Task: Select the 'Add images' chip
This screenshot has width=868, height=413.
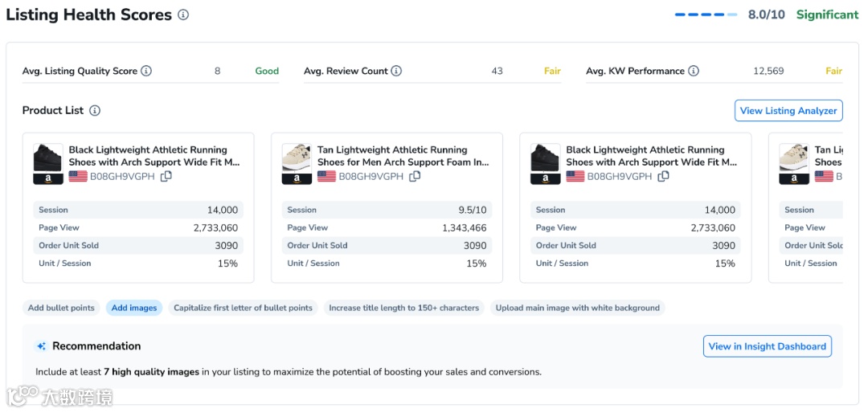Action: click(134, 308)
